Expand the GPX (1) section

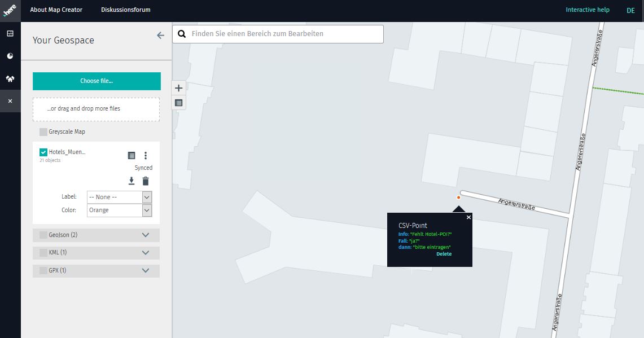click(146, 271)
